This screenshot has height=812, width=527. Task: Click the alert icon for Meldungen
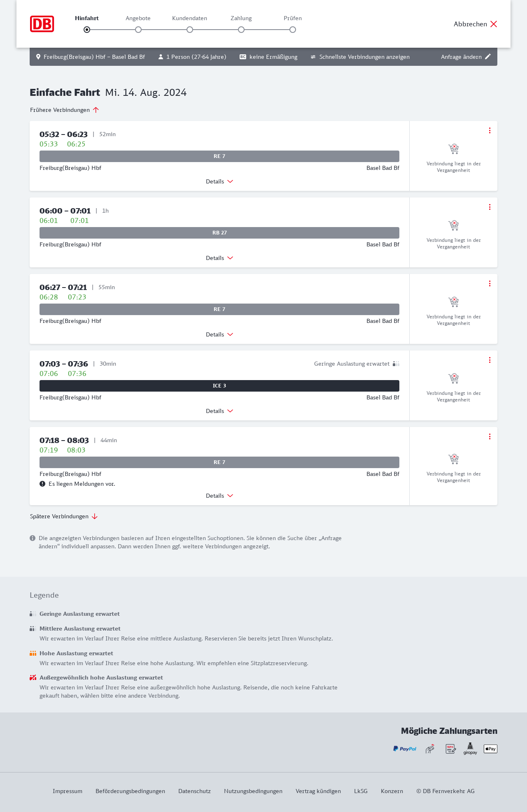click(42, 484)
